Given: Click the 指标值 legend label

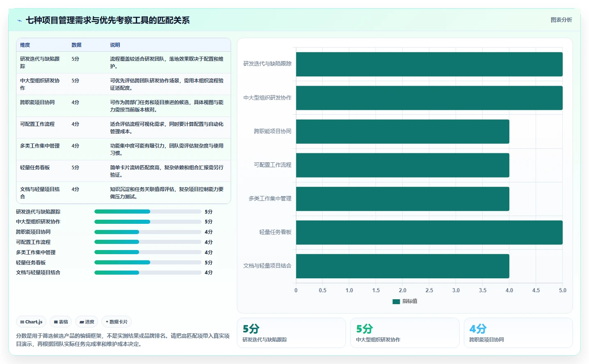Looking at the screenshot, I should point(410,301).
